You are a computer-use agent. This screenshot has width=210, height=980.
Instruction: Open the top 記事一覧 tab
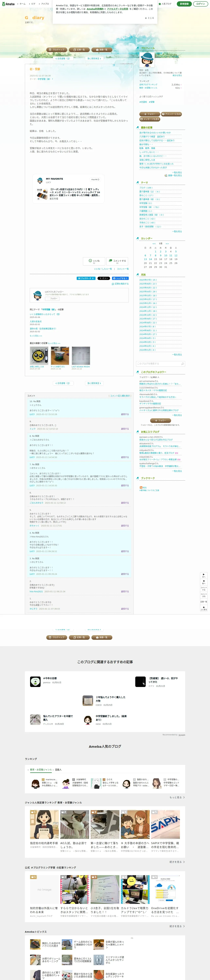79,50
